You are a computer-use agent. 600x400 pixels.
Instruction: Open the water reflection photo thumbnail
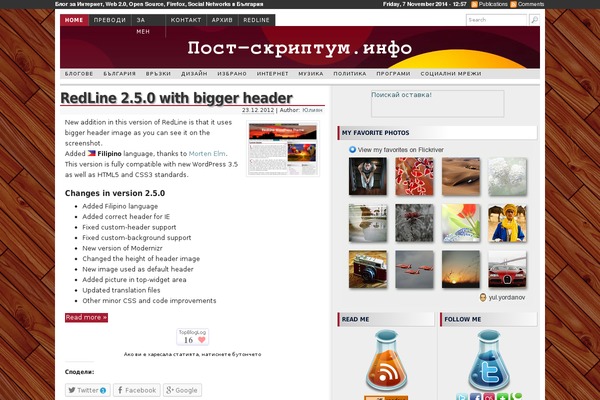pos(368,223)
